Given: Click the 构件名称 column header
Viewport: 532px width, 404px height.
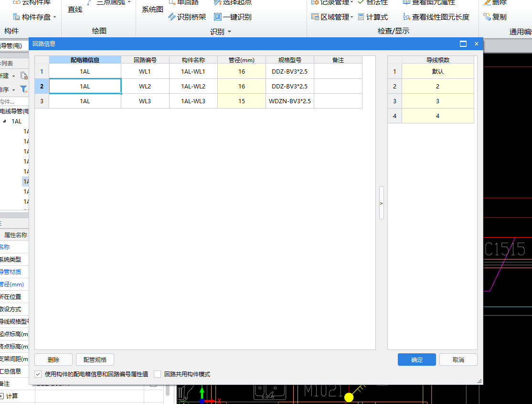Looking at the screenshot, I should coord(193,60).
